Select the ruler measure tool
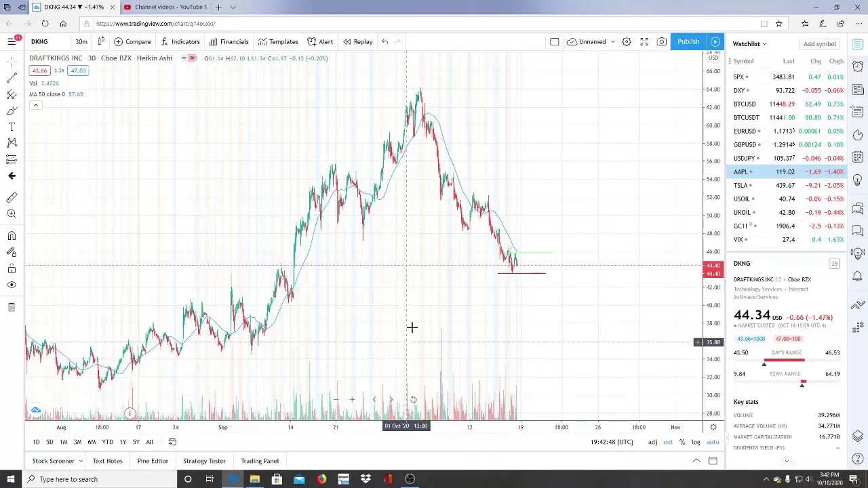 tap(12, 197)
